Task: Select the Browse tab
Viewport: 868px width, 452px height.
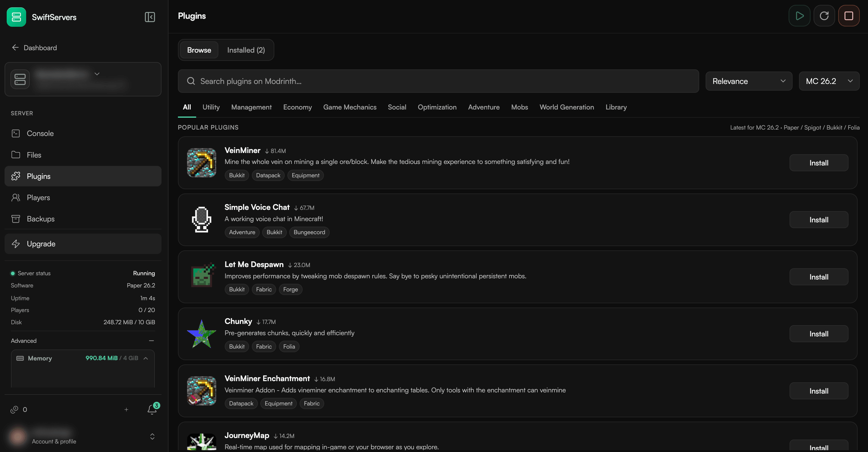Action: click(x=199, y=50)
